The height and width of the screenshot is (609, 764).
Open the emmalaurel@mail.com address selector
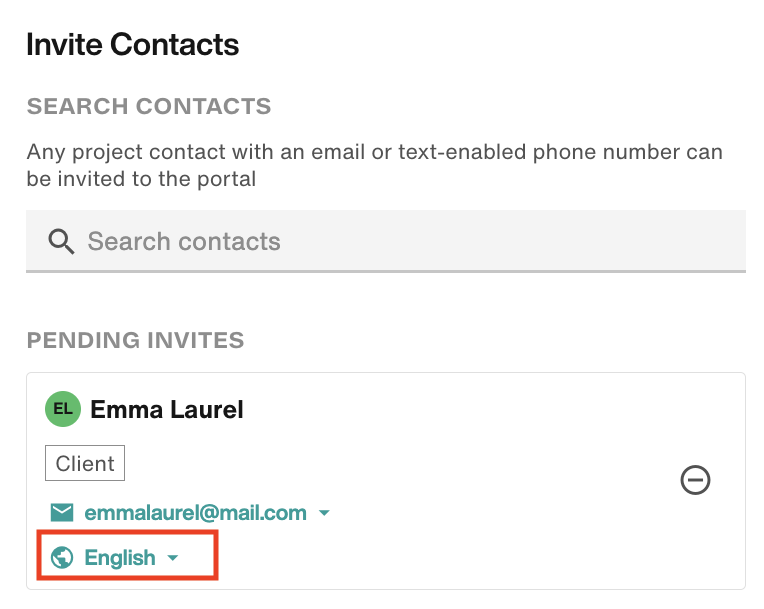[x=195, y=513]
